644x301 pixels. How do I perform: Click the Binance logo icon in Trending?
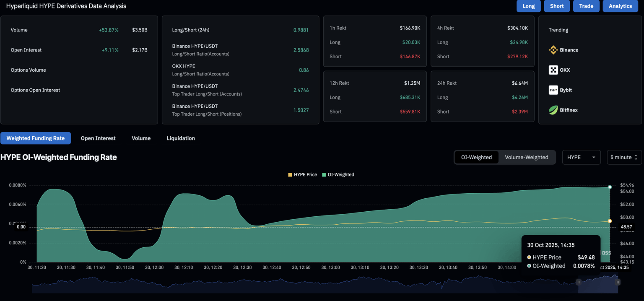[553, 50]
